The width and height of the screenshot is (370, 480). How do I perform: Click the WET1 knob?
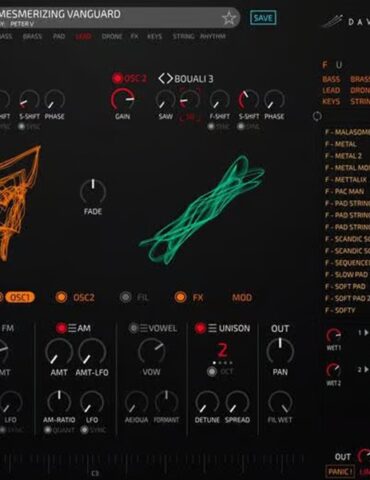click(333, 335)
